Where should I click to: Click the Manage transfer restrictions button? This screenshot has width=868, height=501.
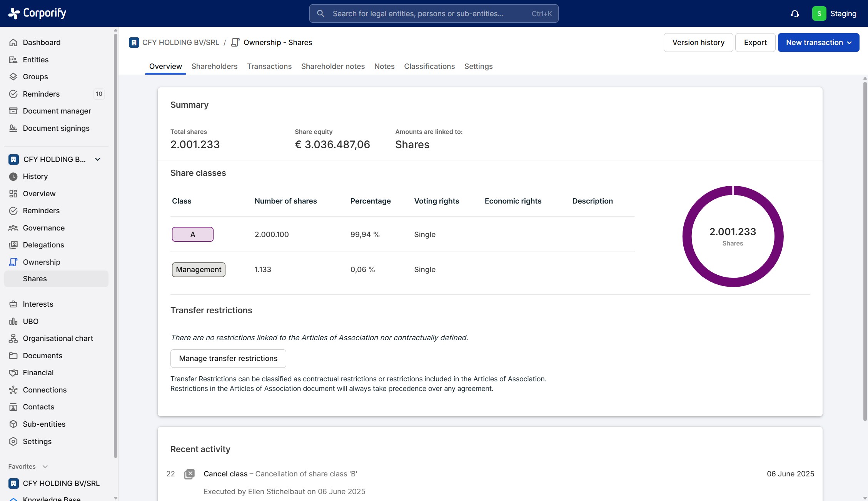(x=228, y=358)
